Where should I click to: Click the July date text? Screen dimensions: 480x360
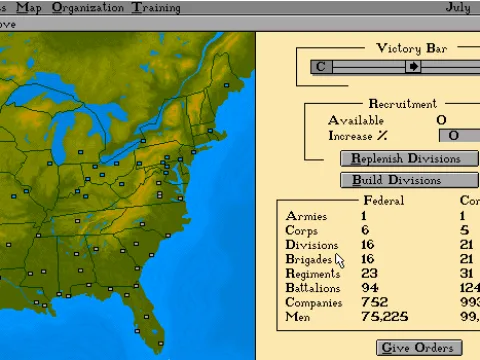458,7
